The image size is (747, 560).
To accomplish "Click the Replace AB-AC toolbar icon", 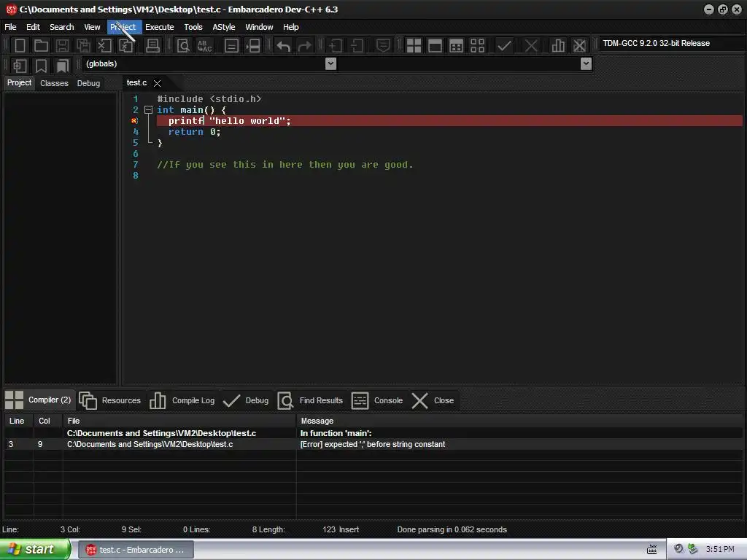I will pyautogui.click(x=205, y=46).
